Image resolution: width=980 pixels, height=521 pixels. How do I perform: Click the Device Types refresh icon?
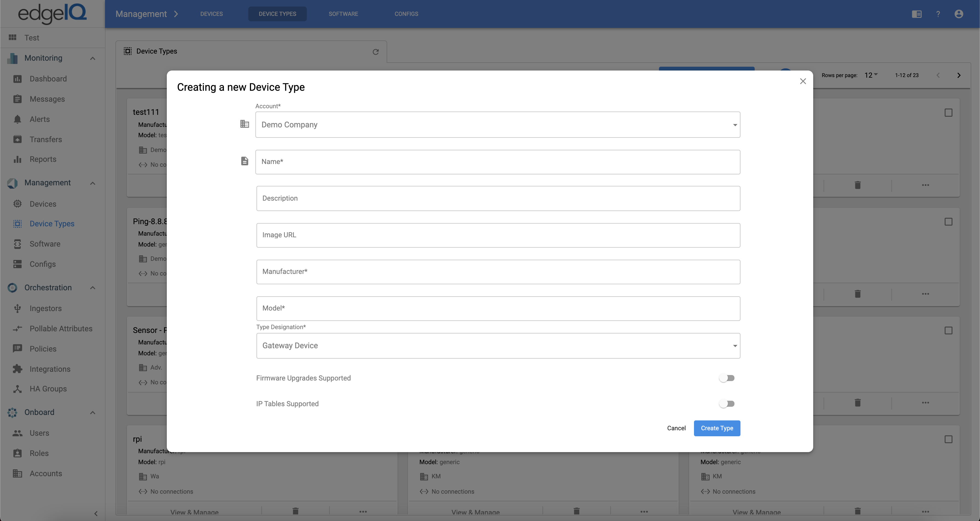coord(375,52)
